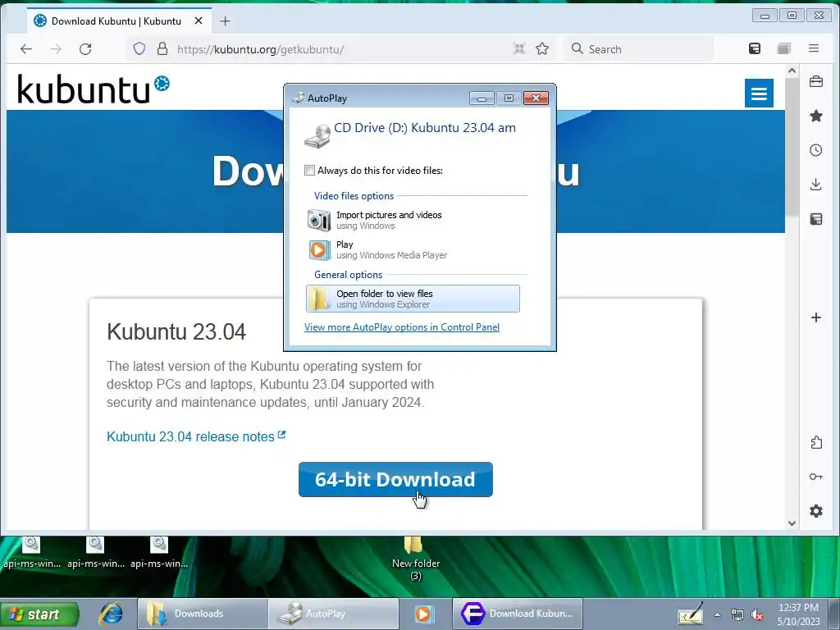The image size is (840, 630).
Task: Select the third api-ms-win desktop file
Action: coord(159,553)
